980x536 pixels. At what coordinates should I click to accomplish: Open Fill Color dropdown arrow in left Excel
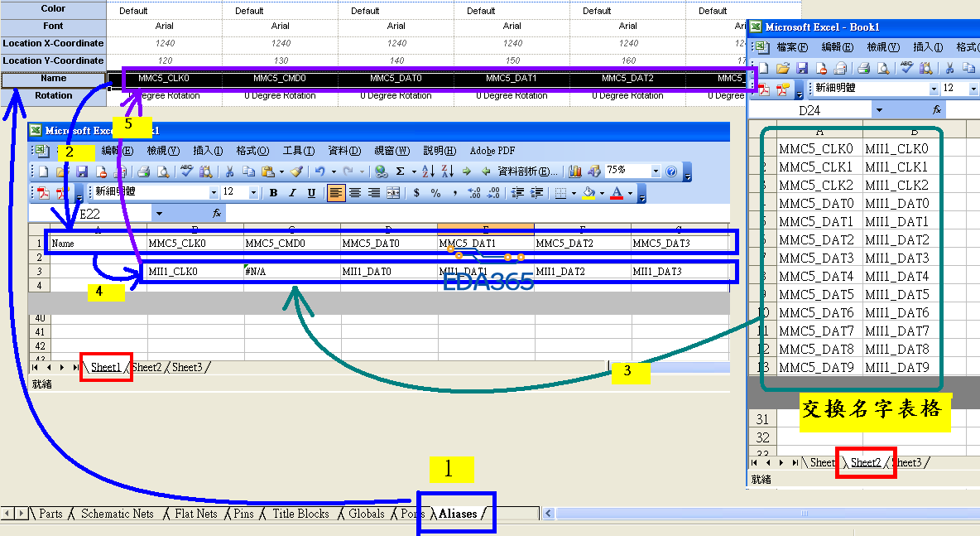tap(602, 193)
